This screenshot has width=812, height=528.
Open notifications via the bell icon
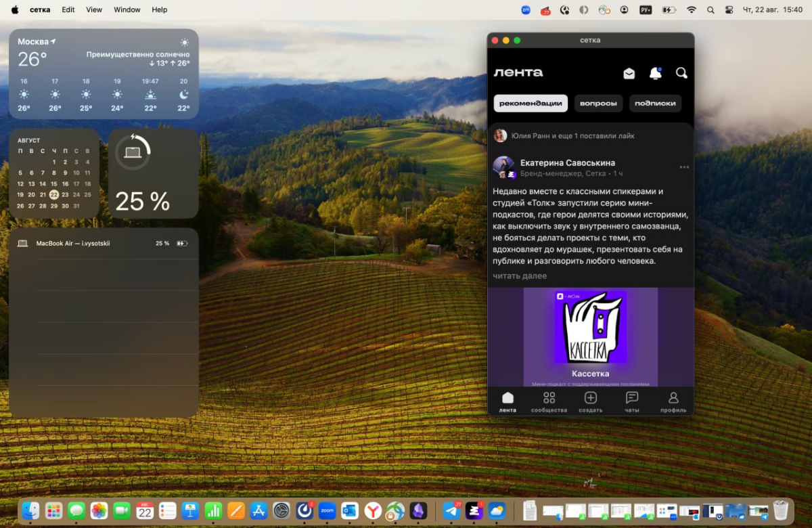coord(655,73)
